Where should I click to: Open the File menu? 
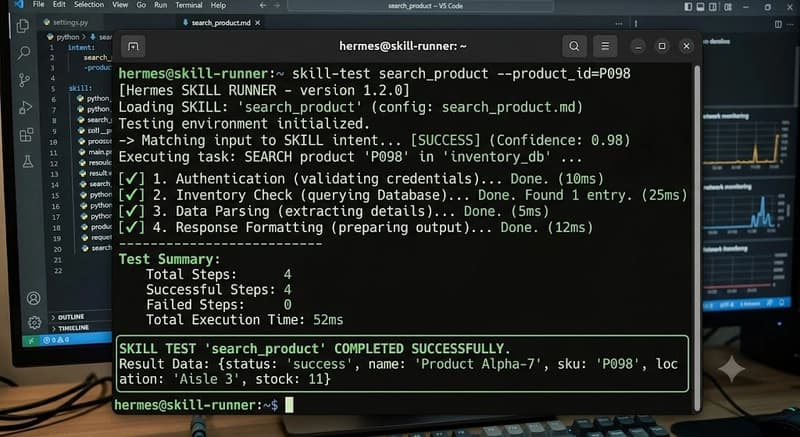coord(38,5)
